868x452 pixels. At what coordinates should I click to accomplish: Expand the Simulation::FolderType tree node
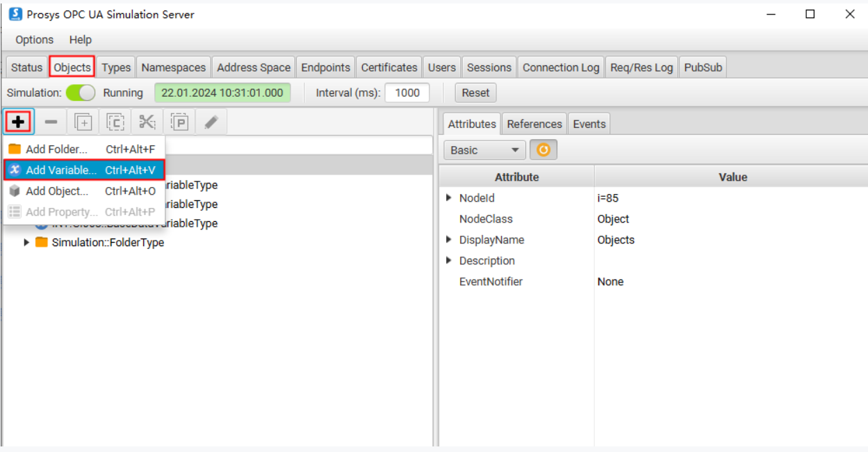tap(27, 243)
